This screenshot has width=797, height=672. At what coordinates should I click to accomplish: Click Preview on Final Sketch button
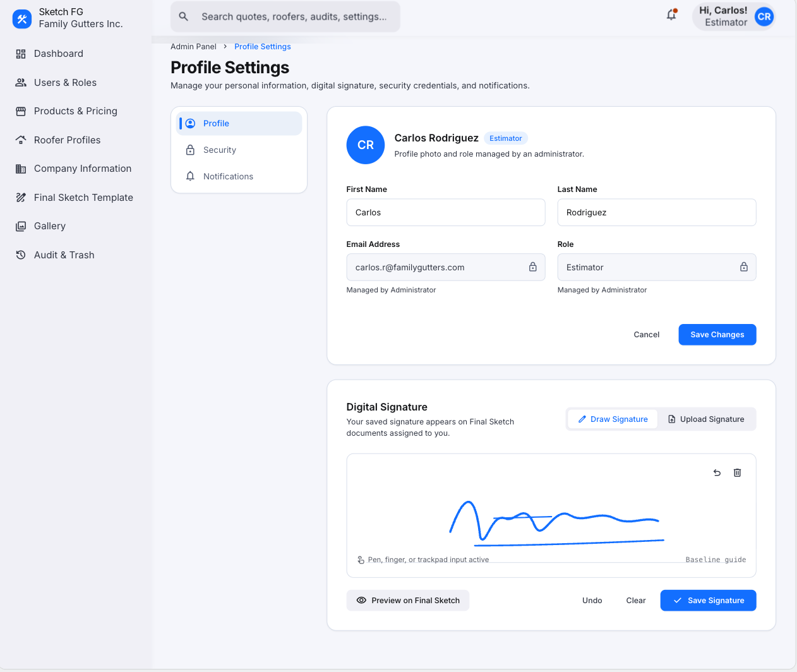click(x=408, y=601)
